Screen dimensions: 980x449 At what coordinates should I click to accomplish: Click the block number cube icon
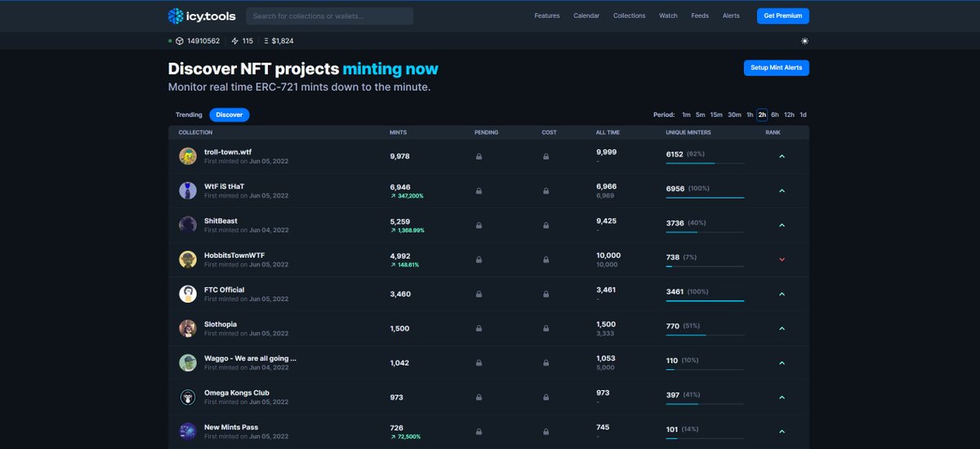[180, 41]
